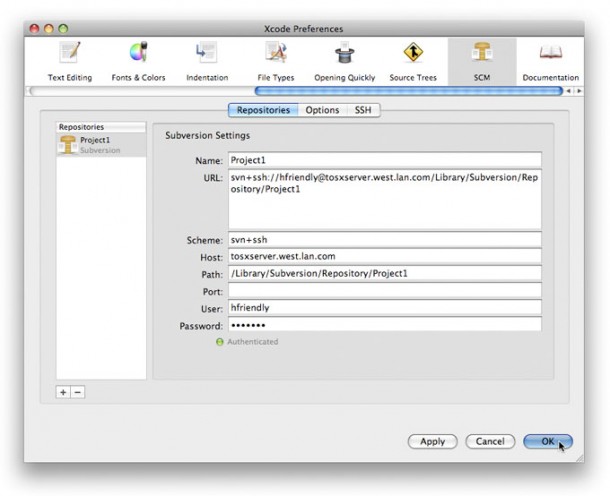Click into the empty Port field
610x496 pixels.
point(384,291)
